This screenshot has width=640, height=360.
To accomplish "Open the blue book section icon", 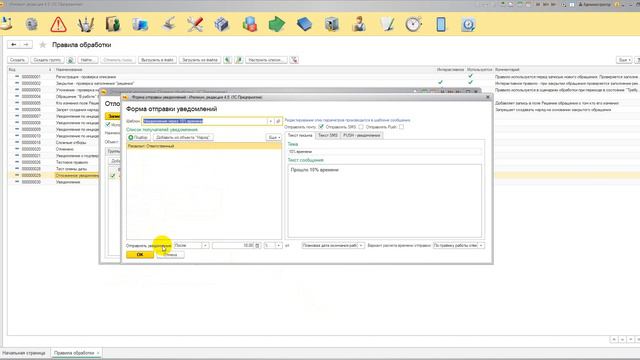I will click(304, 24).
